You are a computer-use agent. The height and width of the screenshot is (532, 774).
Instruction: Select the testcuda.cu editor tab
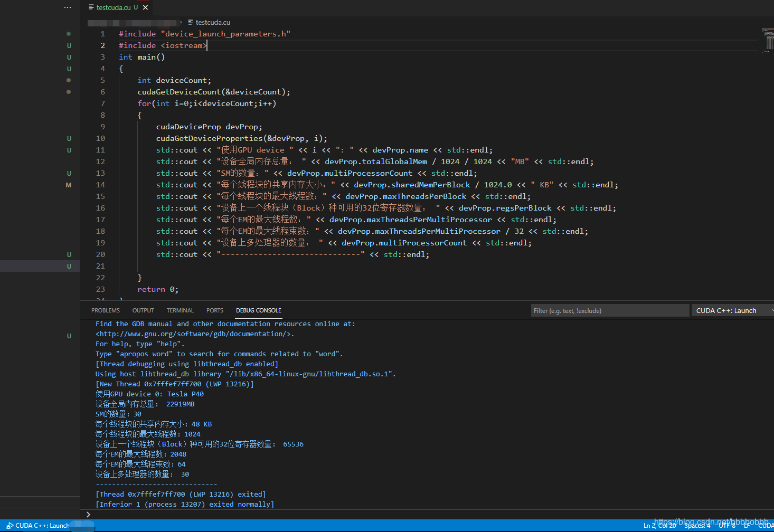114,7
